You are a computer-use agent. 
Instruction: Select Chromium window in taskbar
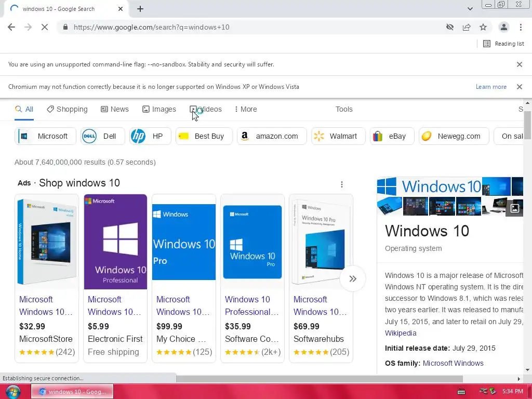(x=72, y=392)
